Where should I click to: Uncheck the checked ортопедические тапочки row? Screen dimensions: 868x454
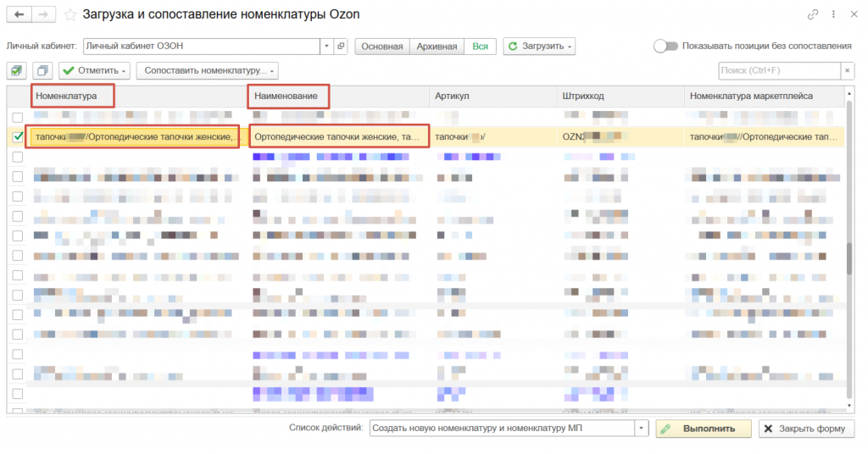click(x=18, y=136)
